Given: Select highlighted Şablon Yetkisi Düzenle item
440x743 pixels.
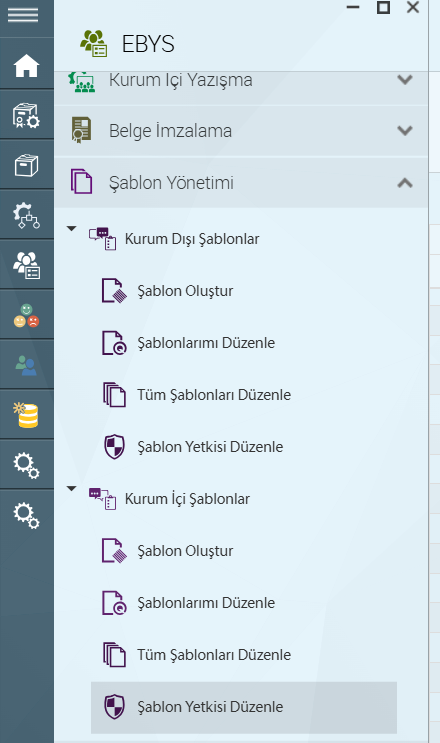Looking at the screenshot, I should point(243,707).
